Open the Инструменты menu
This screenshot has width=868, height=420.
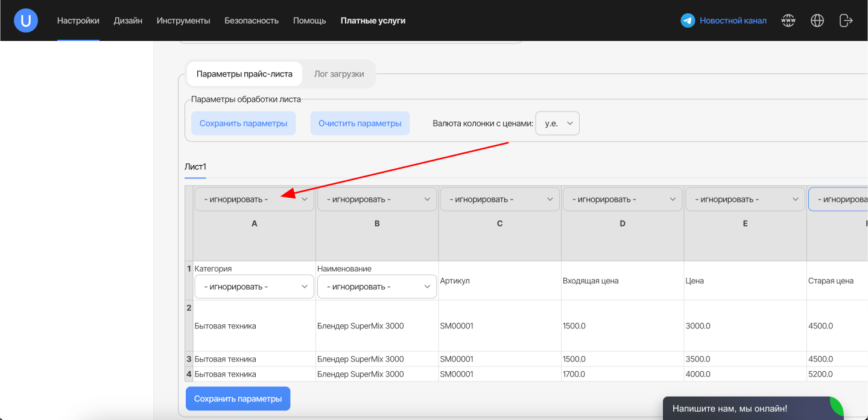(183, 20)
